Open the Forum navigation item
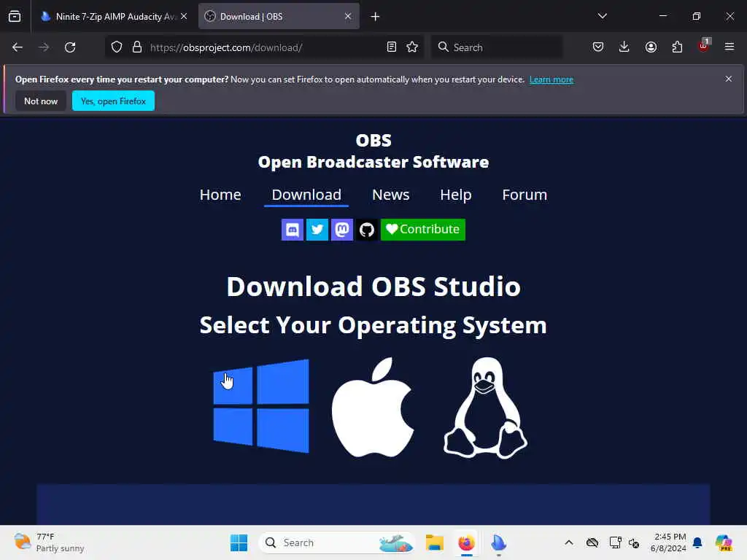This screenshot has height=560, width=747. click(525, 195)
